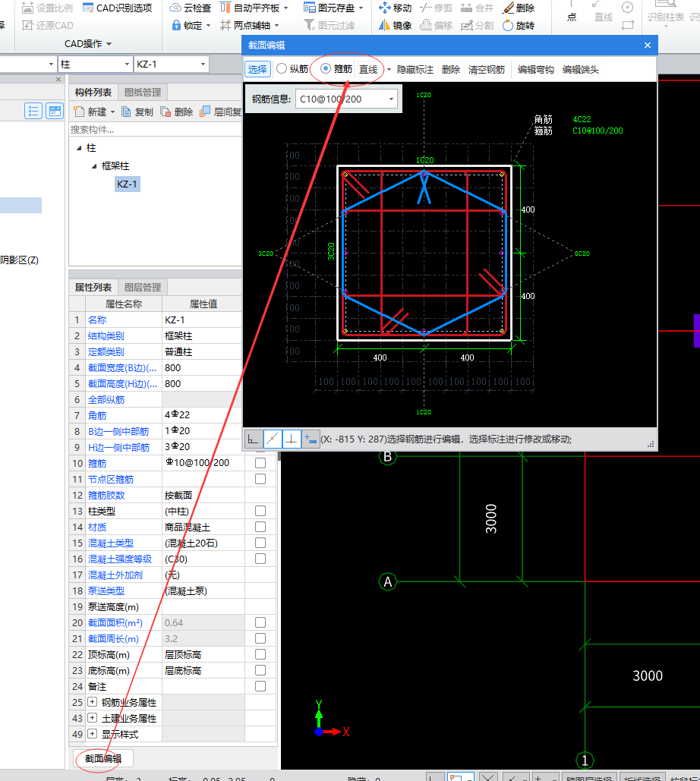Click the 截面宽度 value 800 cell
Screen dimensions: 700x781
click(x=202, y=367)
